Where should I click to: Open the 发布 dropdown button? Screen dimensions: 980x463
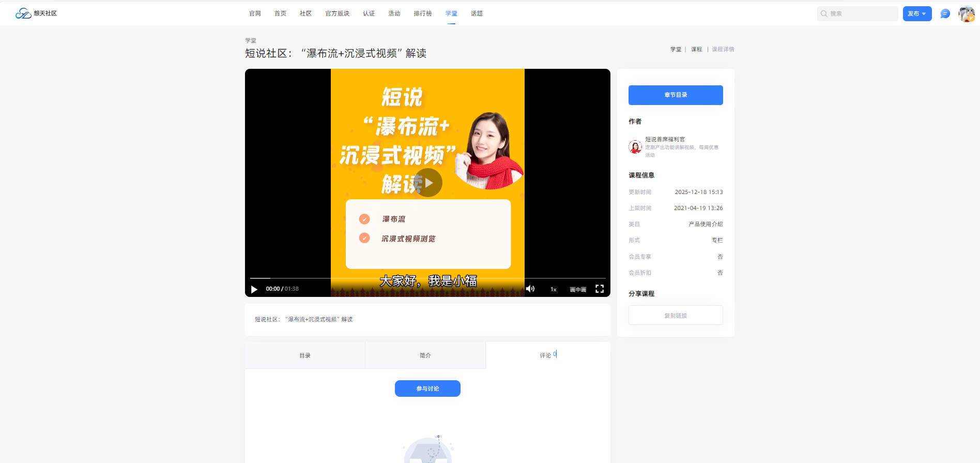917,13
